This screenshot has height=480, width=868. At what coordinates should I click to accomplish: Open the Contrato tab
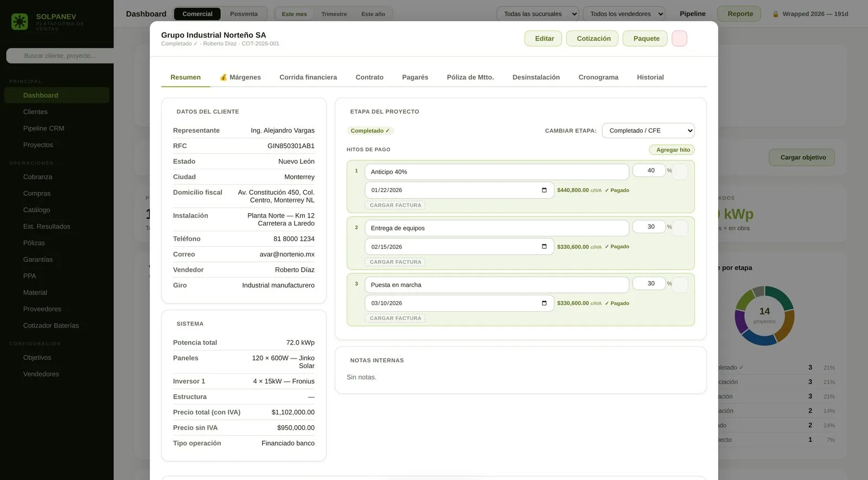pos(369,78)
